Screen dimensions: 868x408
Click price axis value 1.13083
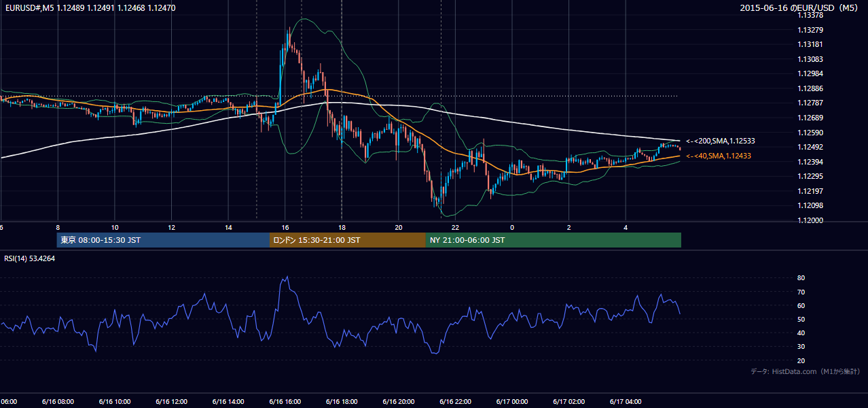point(810,59)
